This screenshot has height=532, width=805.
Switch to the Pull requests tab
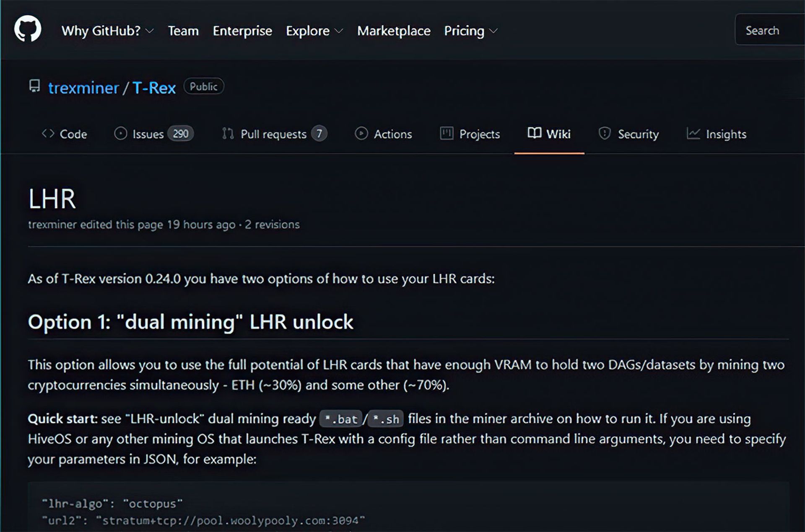(275, 134)
